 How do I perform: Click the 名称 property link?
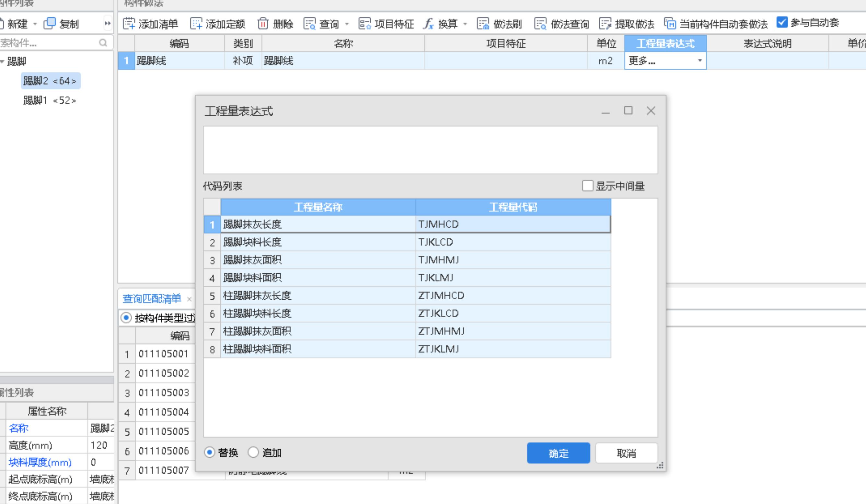click(x=18, y=428)
